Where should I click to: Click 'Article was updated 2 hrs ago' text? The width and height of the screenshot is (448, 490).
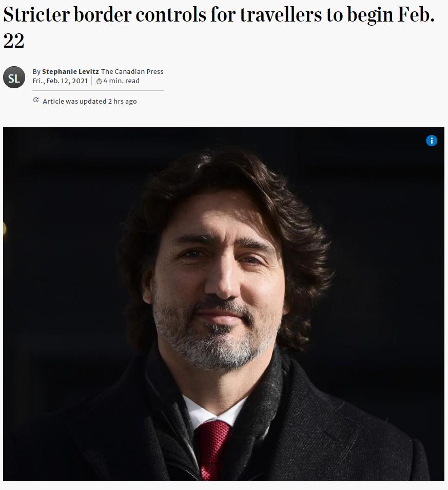(x=90, y=101)
